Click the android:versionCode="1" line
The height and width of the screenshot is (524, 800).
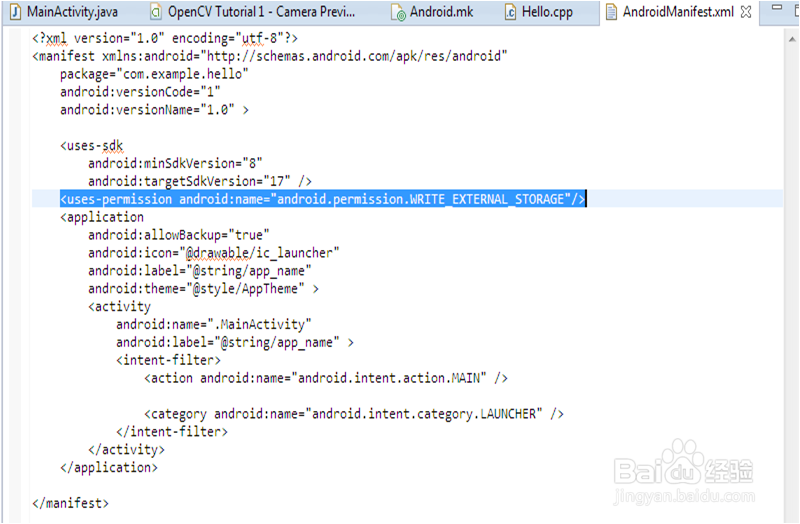coord(140,92)
